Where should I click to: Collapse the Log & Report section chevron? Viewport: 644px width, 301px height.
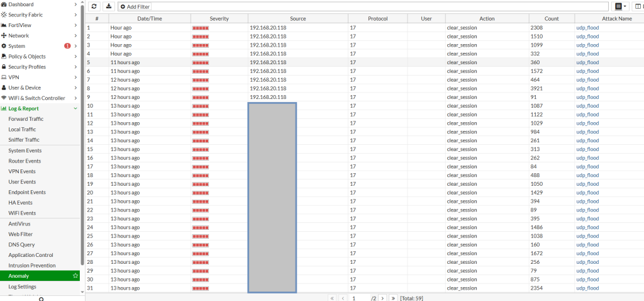tap(75, 108)
